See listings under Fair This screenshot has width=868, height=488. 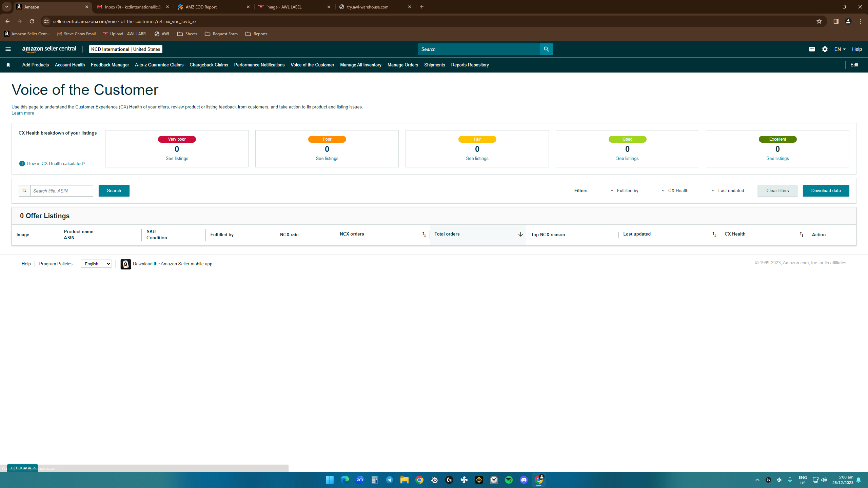pyautogui.click(x=477, y=159)
